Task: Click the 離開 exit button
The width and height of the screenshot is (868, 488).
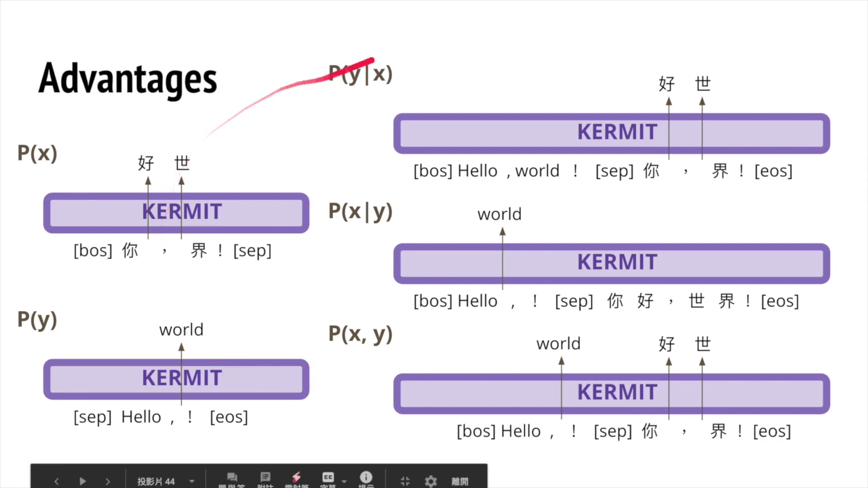Action: (460, 481)
